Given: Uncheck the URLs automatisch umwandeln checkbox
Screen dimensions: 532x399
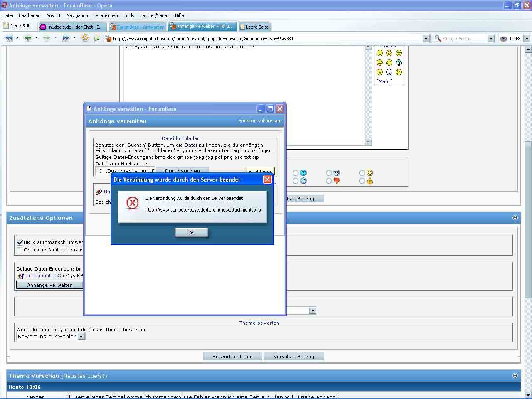Looking at the screenshot, I should coord(20,242).
